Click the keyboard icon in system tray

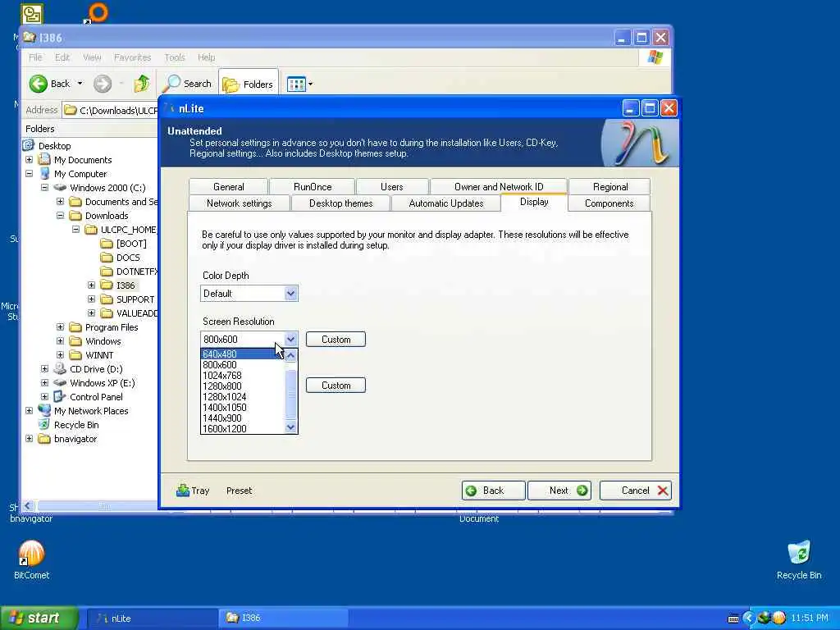click(x=733, y=619)
